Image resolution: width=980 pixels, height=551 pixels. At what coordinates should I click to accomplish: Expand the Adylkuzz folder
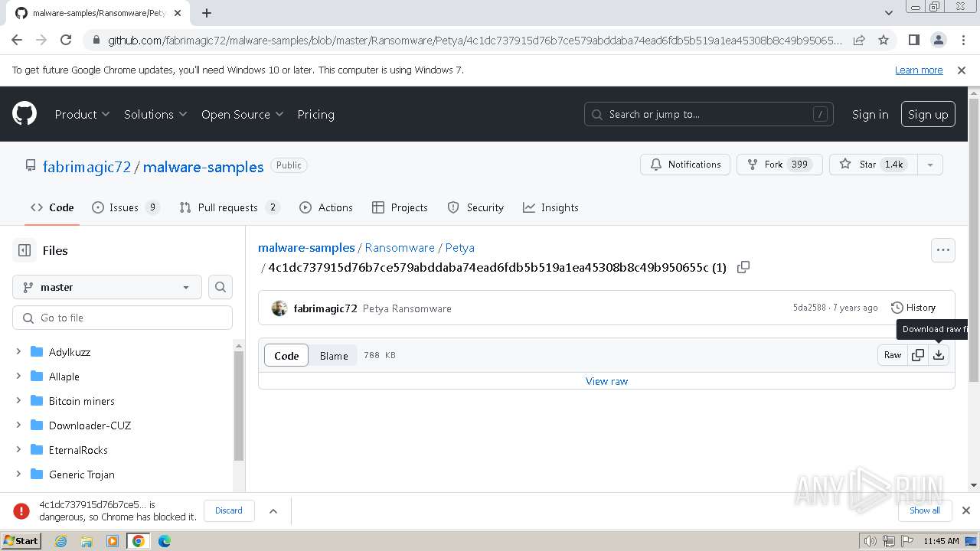(18, 352)
